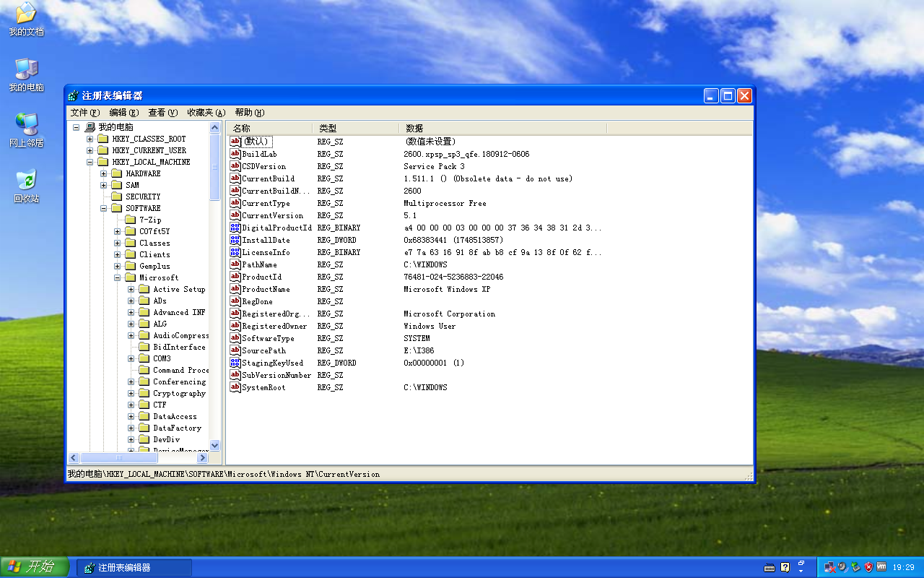Expand the HARDWARE key
The height and width of the screenshot is (578, 924).
(x=103, y=173)
